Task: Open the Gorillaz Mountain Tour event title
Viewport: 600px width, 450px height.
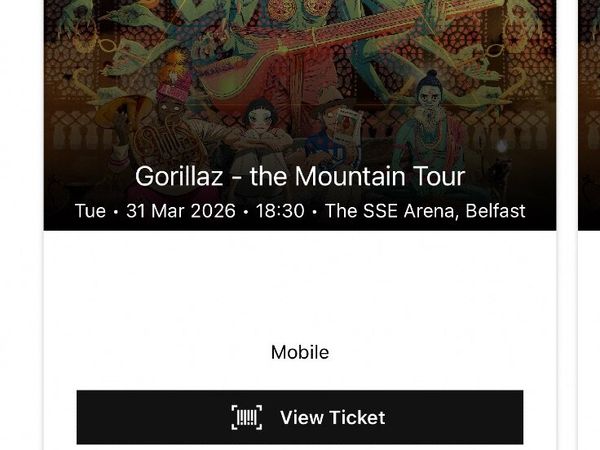Action: [x=300, y=177]
